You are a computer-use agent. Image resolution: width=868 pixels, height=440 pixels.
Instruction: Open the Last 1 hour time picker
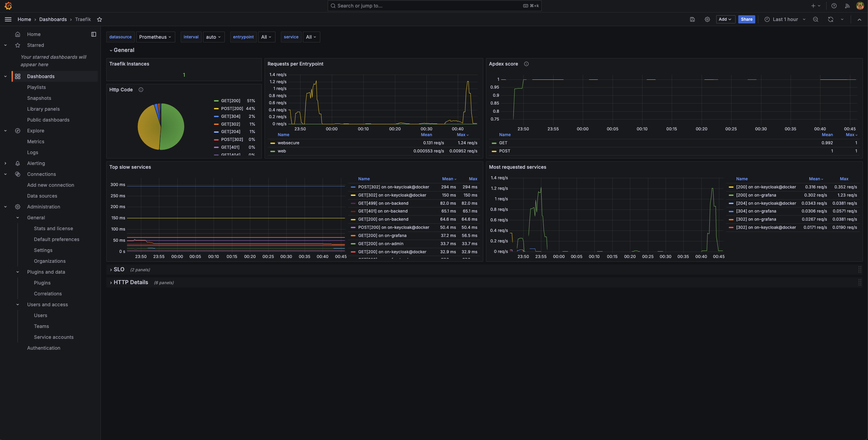click(785, 19)
